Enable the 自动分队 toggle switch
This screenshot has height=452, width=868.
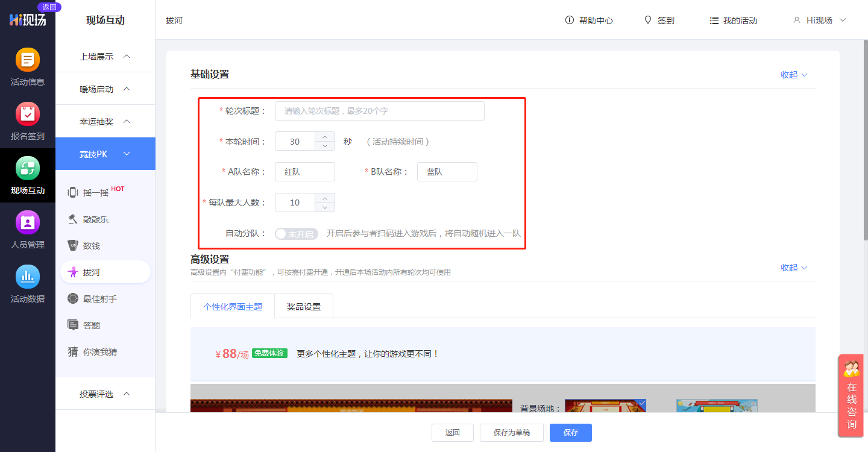(x=296, y=234)
